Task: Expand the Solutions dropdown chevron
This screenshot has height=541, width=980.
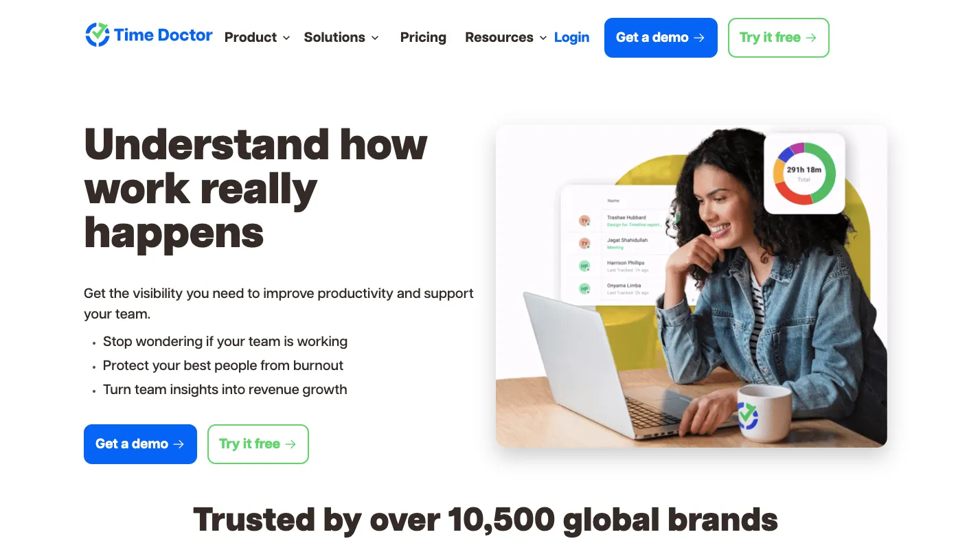Action: tap(375, 38)
